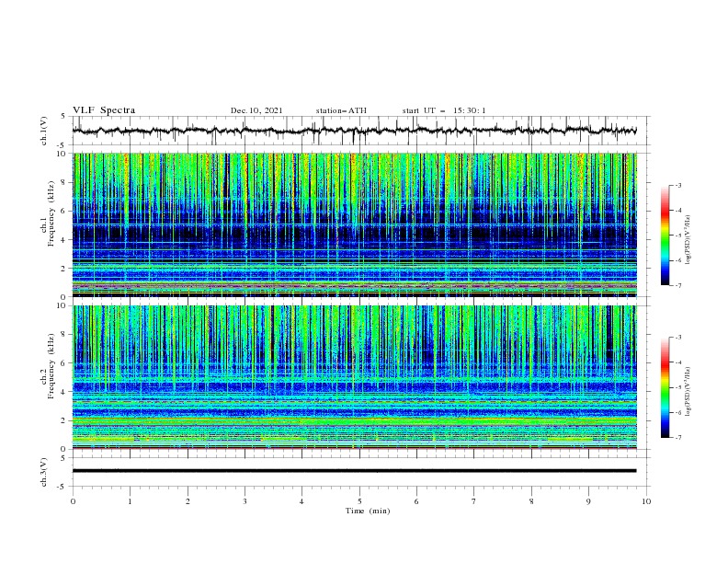Select ch.1 "Frequency (kHz)" axis label

coord(51,213)
